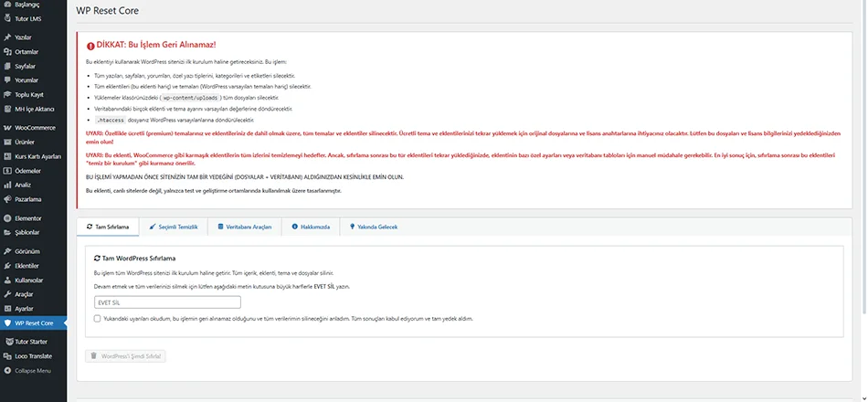Click the Yazılar pin icon

click(7, 37)
